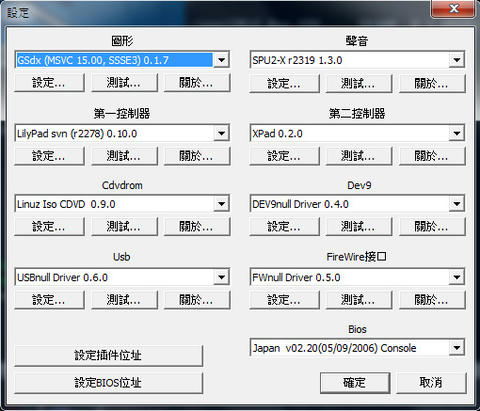The width and height of the screenshot is (480, 411).
Task: Open 設定... for 第二控制器 XPad
Action: tap(284, 156)
